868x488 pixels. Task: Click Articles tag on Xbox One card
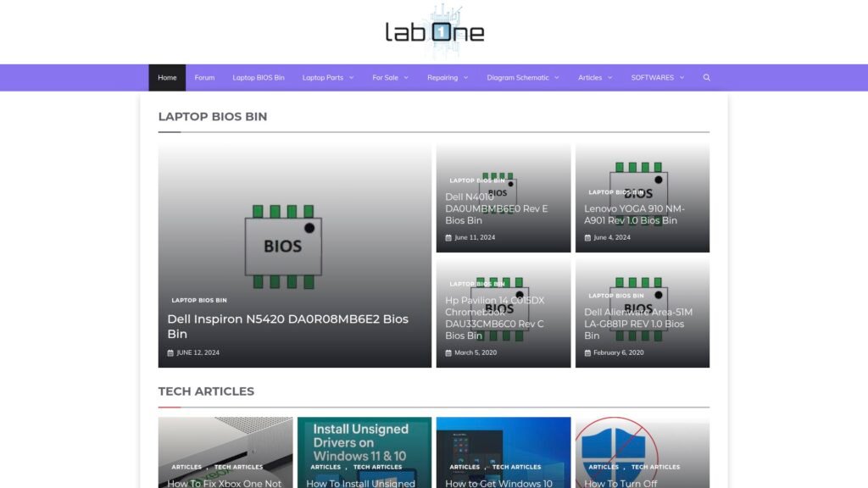(186, 467)
